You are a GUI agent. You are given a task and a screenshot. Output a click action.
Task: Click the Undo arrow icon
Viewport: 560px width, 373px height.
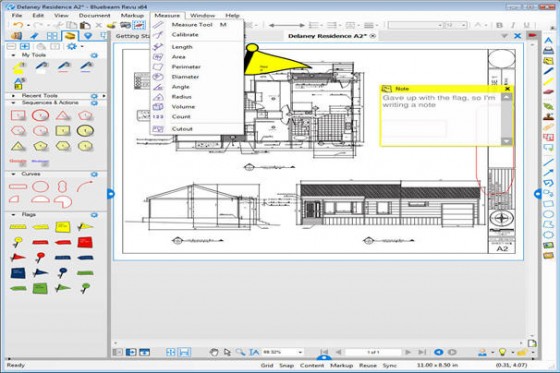[x=17, y=25]
